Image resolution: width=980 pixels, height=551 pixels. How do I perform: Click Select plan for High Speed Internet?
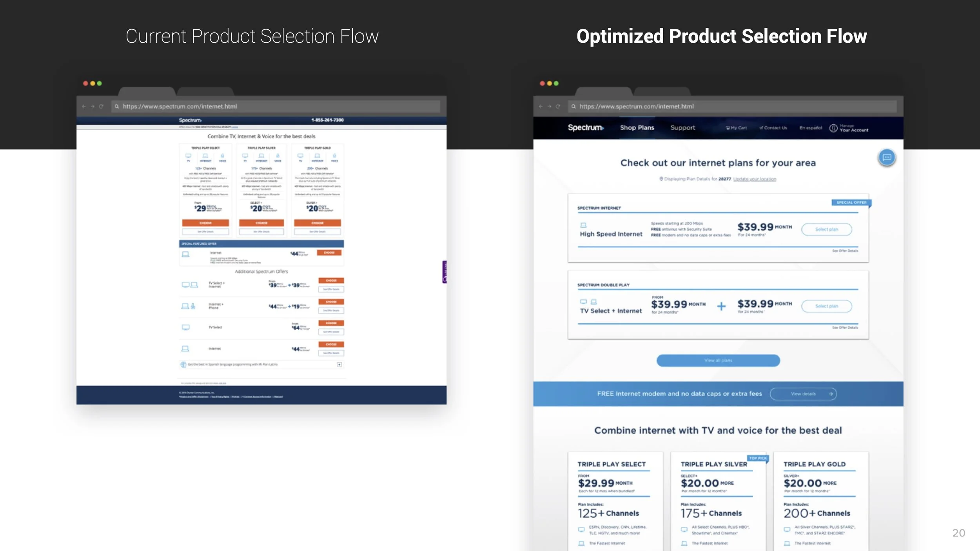click(826, 229)
